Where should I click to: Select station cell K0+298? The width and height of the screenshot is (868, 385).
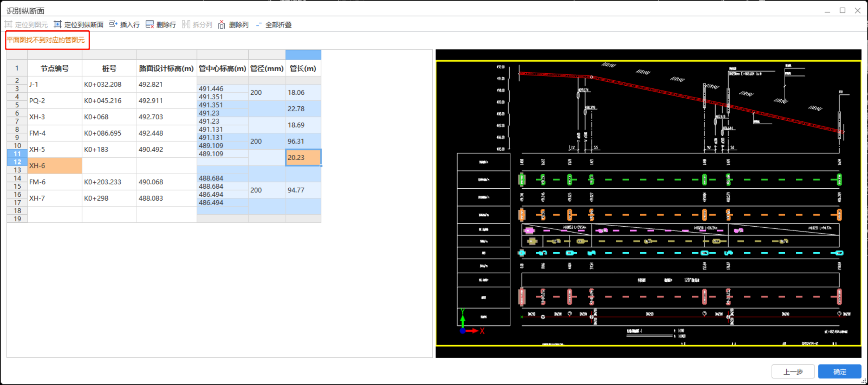pos(109,198)
